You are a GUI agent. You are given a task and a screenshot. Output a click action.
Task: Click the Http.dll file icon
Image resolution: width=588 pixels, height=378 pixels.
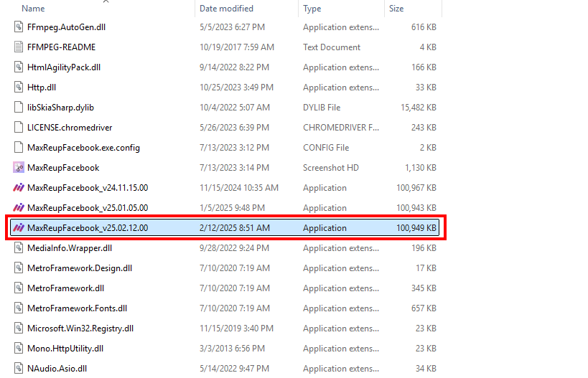pyautogui.click(x=19, y=88)
